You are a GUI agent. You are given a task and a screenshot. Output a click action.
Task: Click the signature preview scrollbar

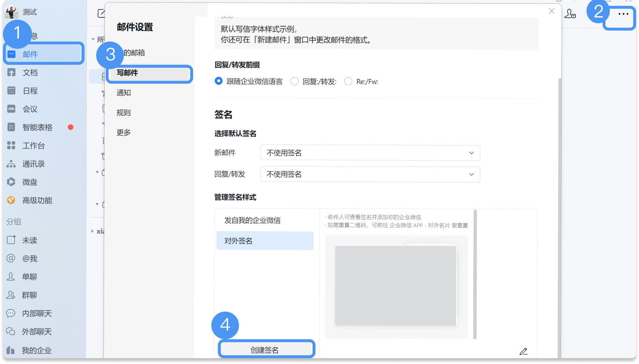(475, 274)
